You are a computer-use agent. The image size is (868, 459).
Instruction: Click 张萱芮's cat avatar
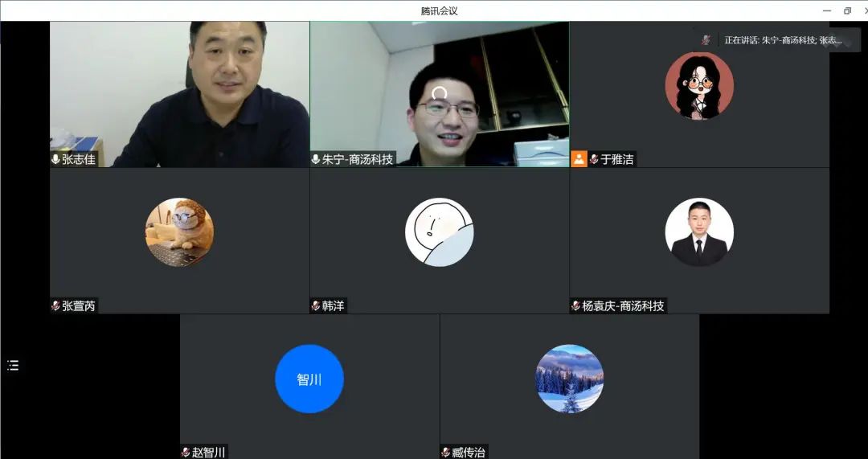179,232
